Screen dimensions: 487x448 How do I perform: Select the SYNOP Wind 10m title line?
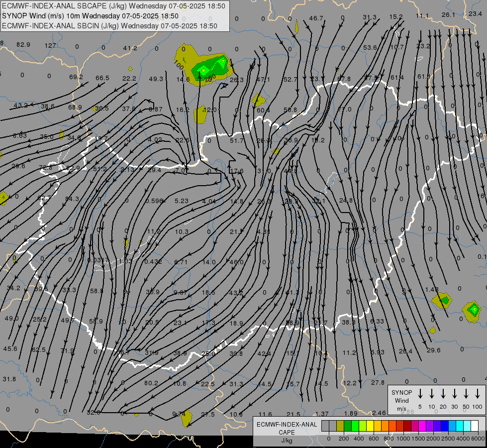coord(90,16)
